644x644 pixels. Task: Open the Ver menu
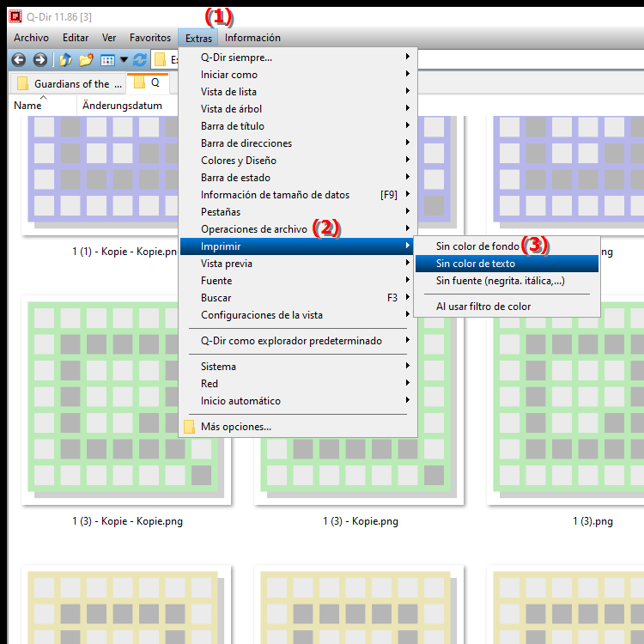point(109,38)
